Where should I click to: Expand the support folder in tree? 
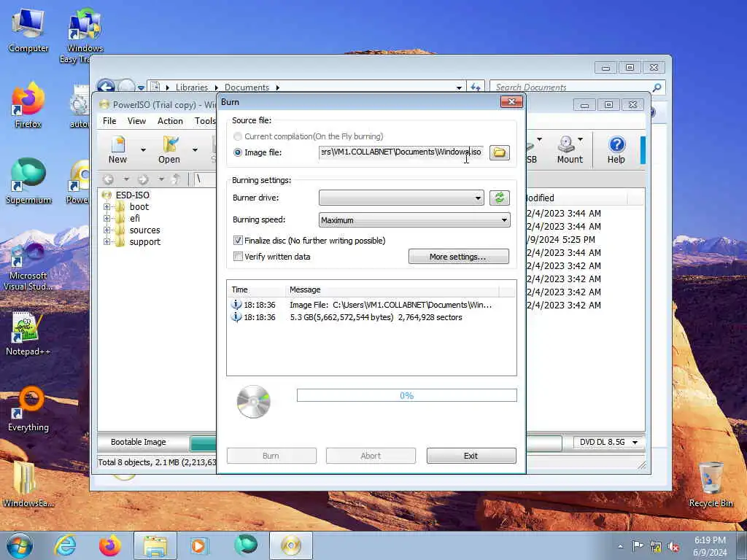[x=107, y=242]
